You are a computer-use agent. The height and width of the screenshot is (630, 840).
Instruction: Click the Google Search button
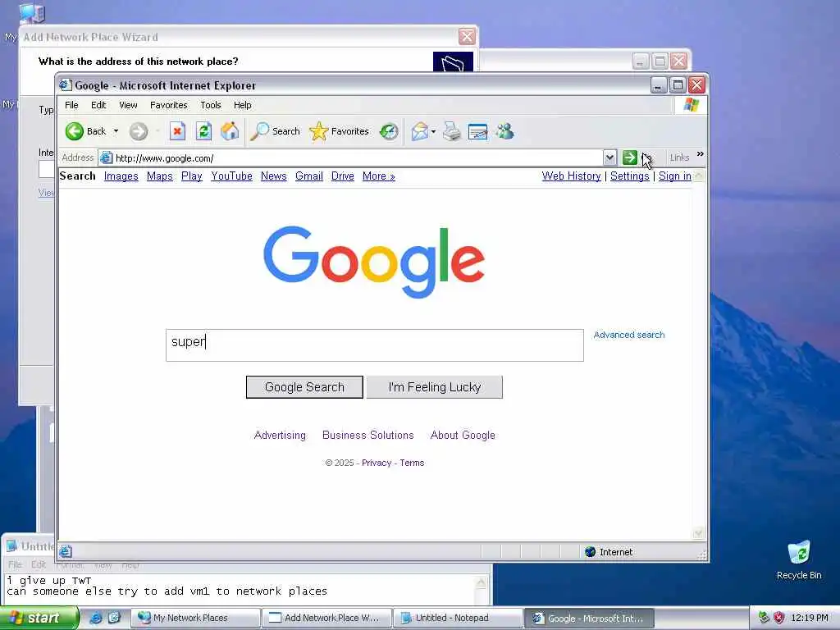click(x=304, y=387)
